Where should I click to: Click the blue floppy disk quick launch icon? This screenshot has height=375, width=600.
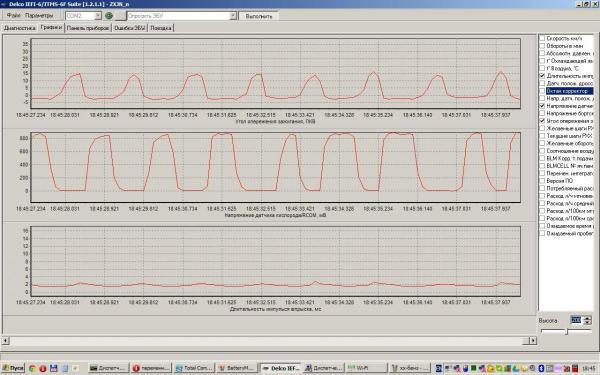[x=54, y=368]
